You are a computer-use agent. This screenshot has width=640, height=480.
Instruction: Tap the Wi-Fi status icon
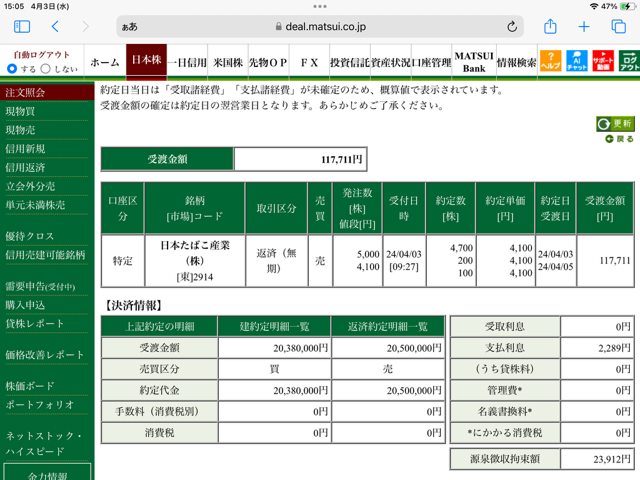point(594,6)
